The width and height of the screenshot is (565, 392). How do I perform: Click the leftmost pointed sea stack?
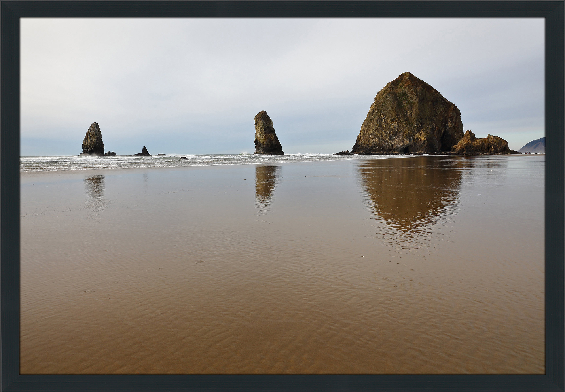pyautogui.click(x=93, y=140)
